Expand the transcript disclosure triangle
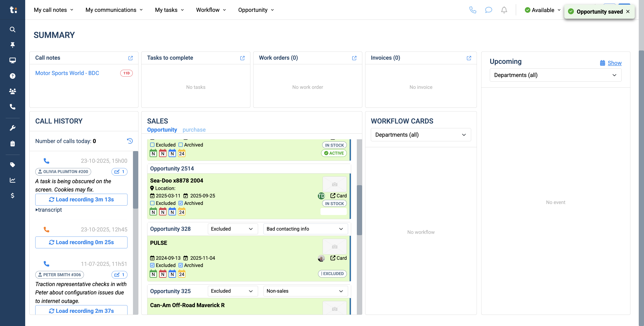Viewport: 644px width, 326px height. pyautogui.click(x=37, y=210)
